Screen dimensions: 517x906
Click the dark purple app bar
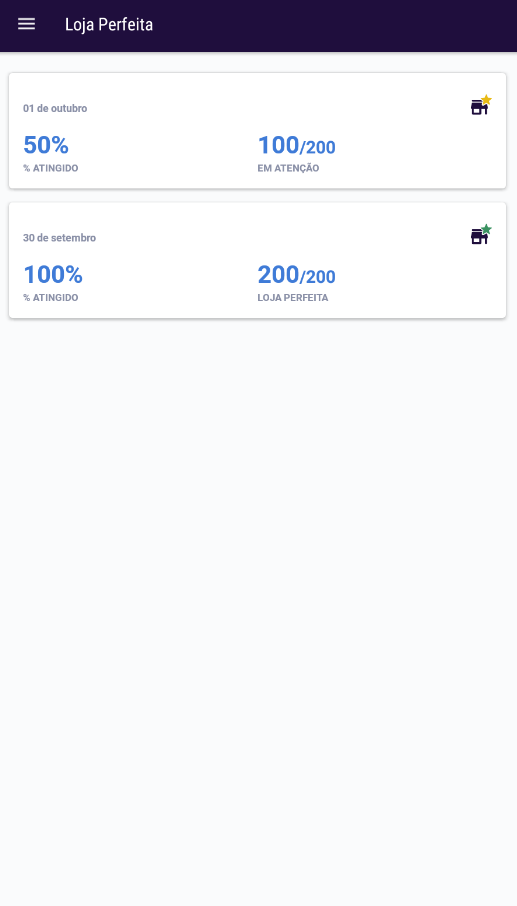[258, 26]
